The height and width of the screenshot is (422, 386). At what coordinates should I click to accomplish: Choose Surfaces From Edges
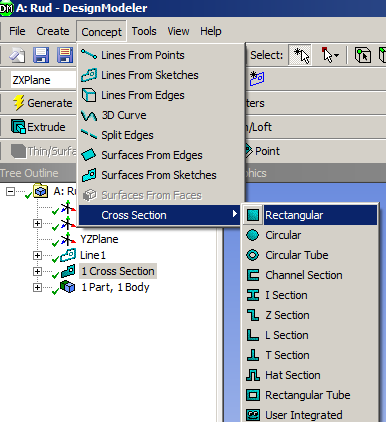[x=162, y=155]
